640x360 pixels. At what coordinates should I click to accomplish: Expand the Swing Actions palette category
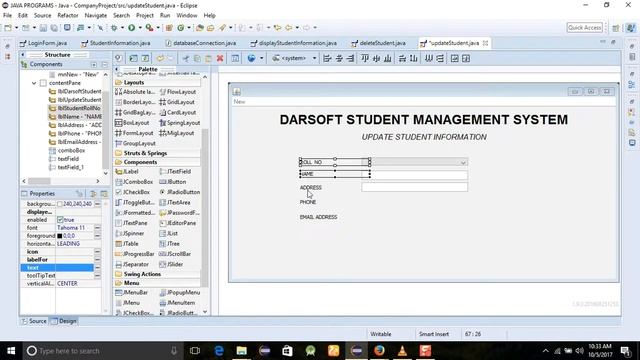(x=157, y=274)
